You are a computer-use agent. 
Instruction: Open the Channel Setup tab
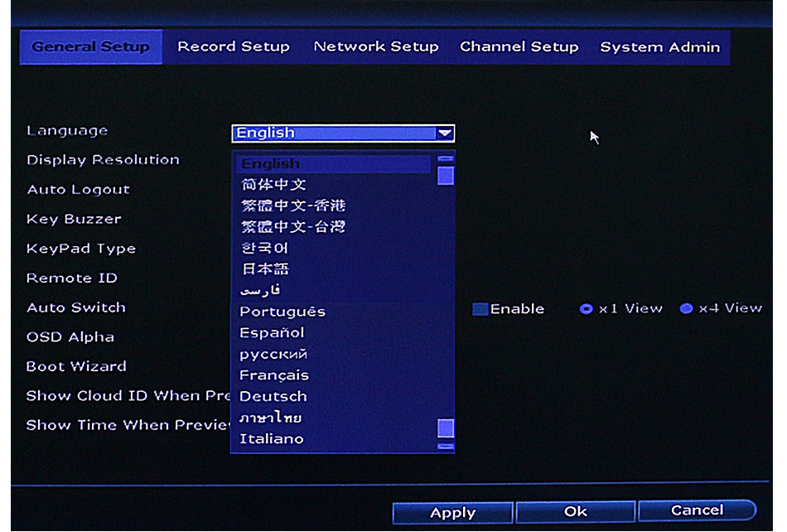click(x=519, y=46)
